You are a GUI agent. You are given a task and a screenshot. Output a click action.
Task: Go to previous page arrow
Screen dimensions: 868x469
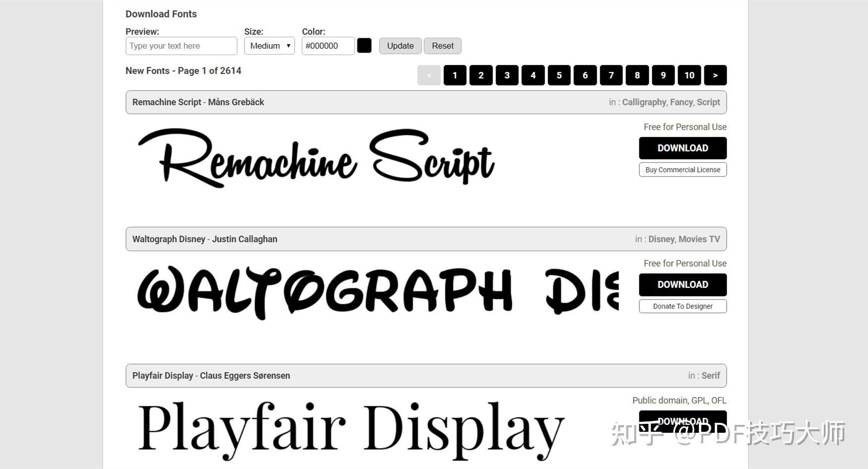[429, 75]
